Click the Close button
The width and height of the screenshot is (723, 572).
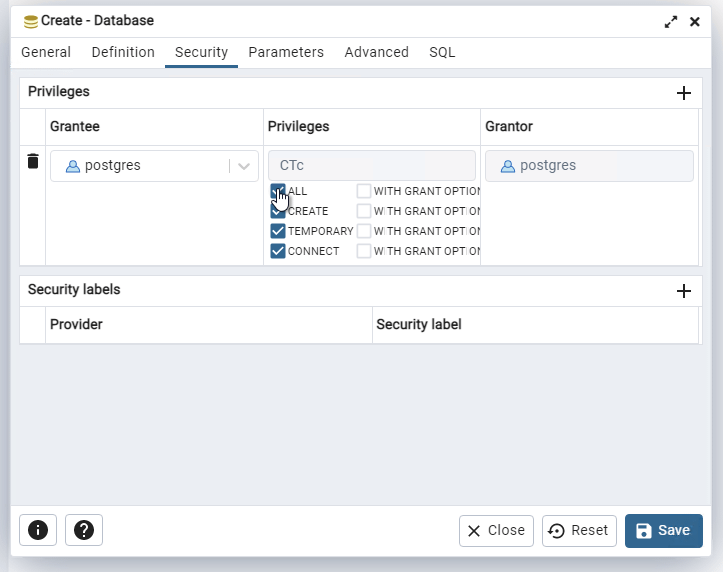coord(496,531)
